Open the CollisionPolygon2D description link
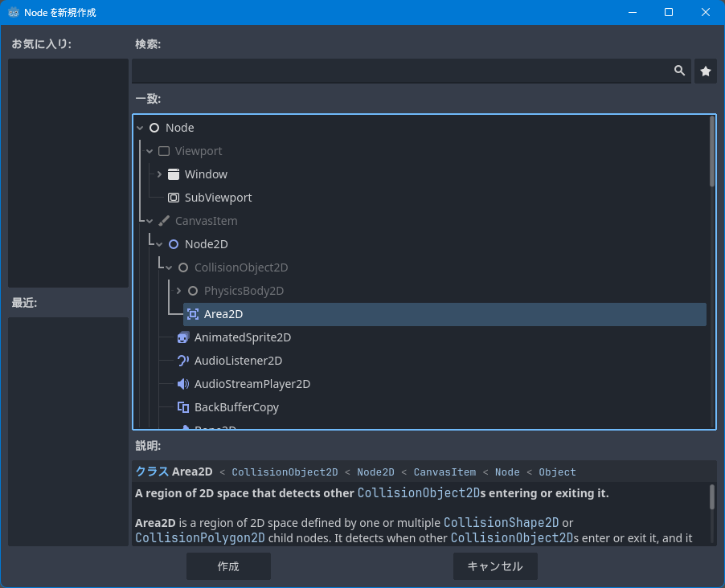Screen dimensions: 725x588 [x=200, y=538]
